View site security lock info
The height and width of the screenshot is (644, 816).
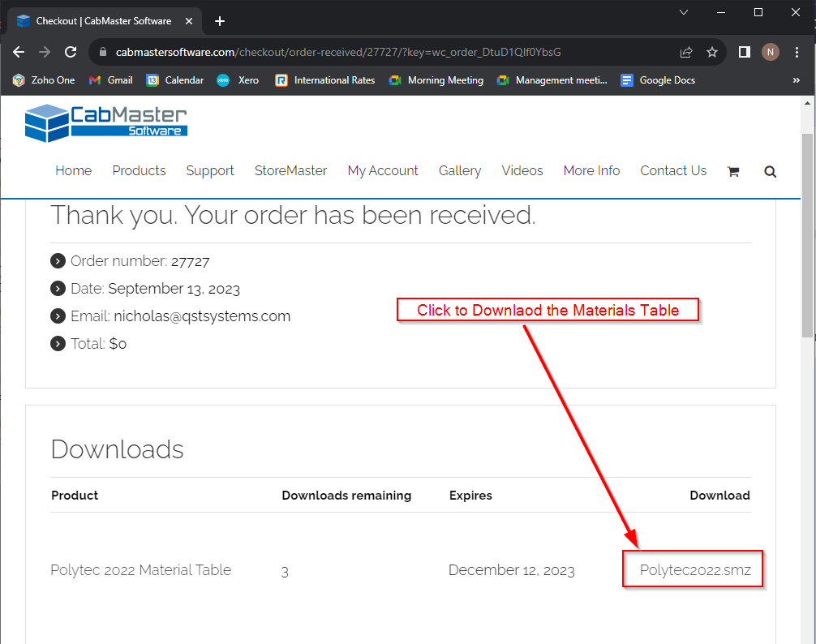click(x=103, y=52)
